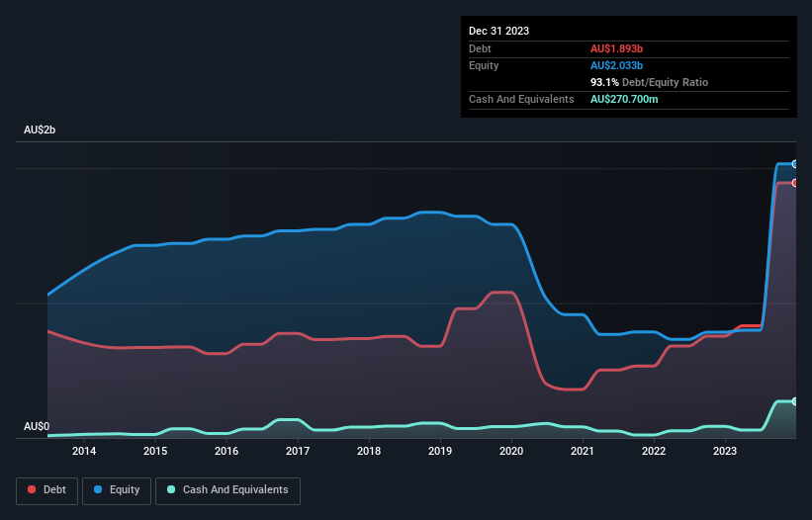The width and height of the screenshot is (812, 520).
Task: Click the red Debt legend dot
Action: click(32, 489)
